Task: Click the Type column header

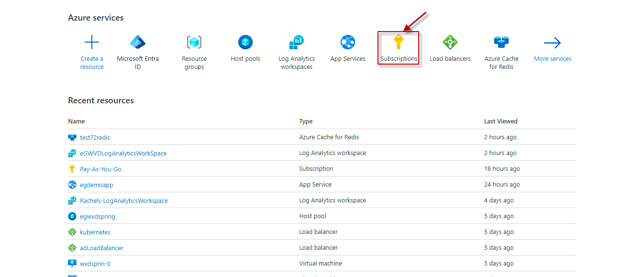Action: click(x=306, y=122)
